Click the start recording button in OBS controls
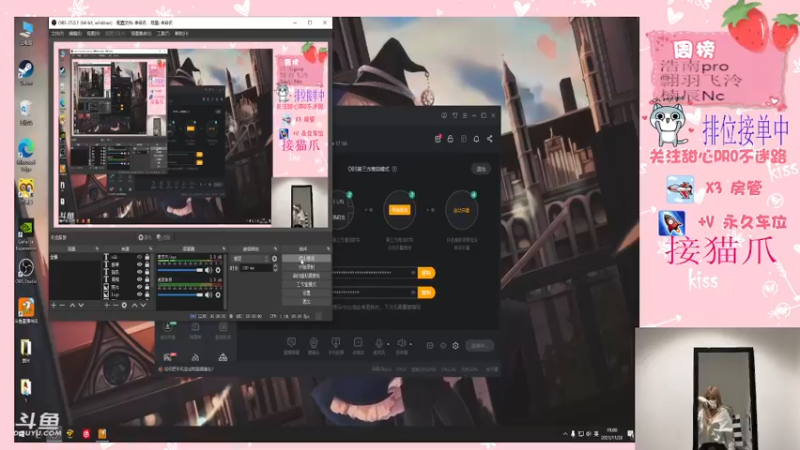The image size is (800, 450). point(306,267)
